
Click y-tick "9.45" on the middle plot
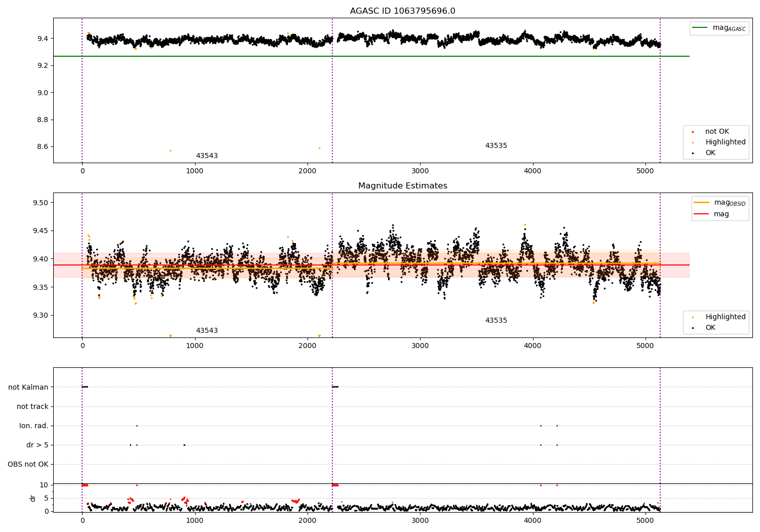[x=40, y=231]
